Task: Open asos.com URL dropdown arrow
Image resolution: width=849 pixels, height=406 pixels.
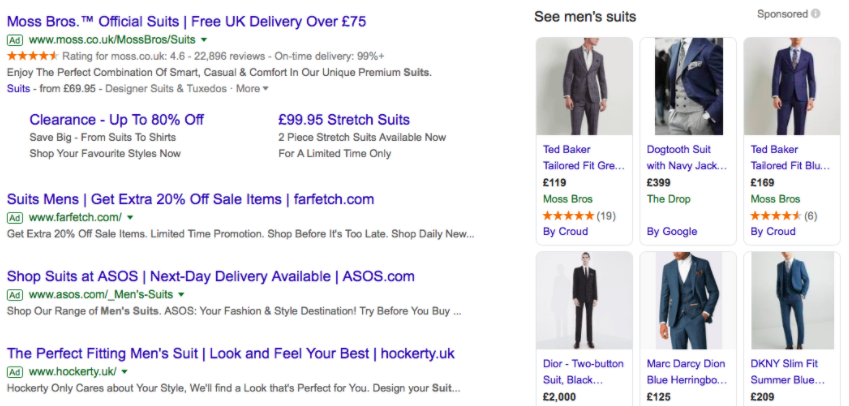Action: click(x=181, y=295)
